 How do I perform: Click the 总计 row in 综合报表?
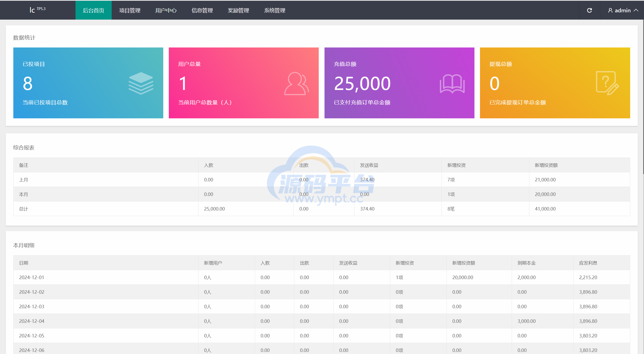(24, 209)
